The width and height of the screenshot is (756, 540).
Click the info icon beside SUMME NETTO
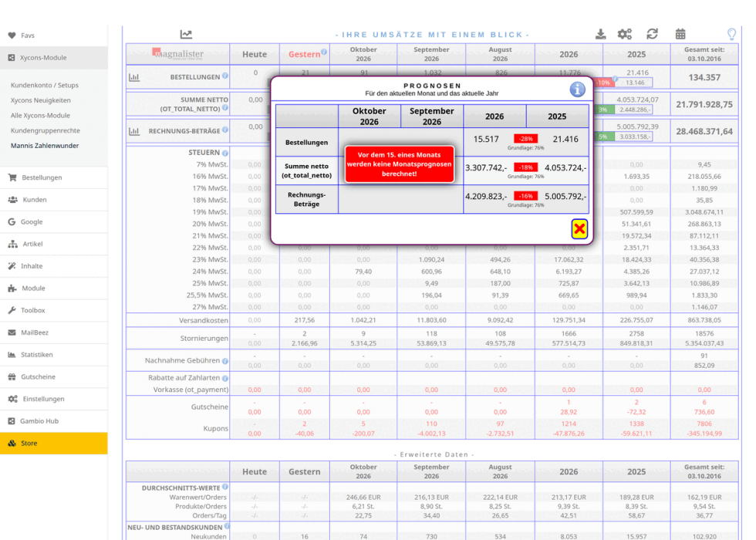225,108
